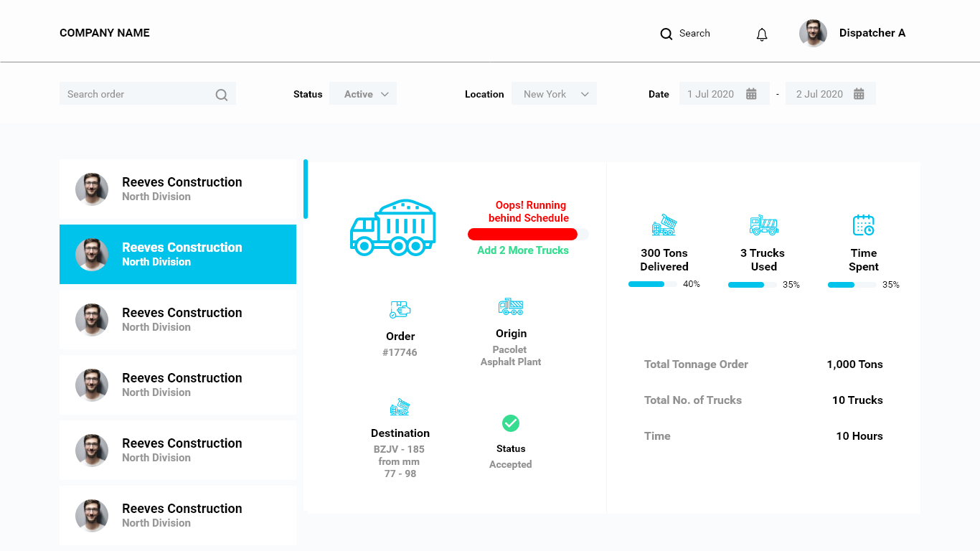
Task: Select the Origin truck icon above Pacolet Asphalt Plant
Action: click(511, 305)
